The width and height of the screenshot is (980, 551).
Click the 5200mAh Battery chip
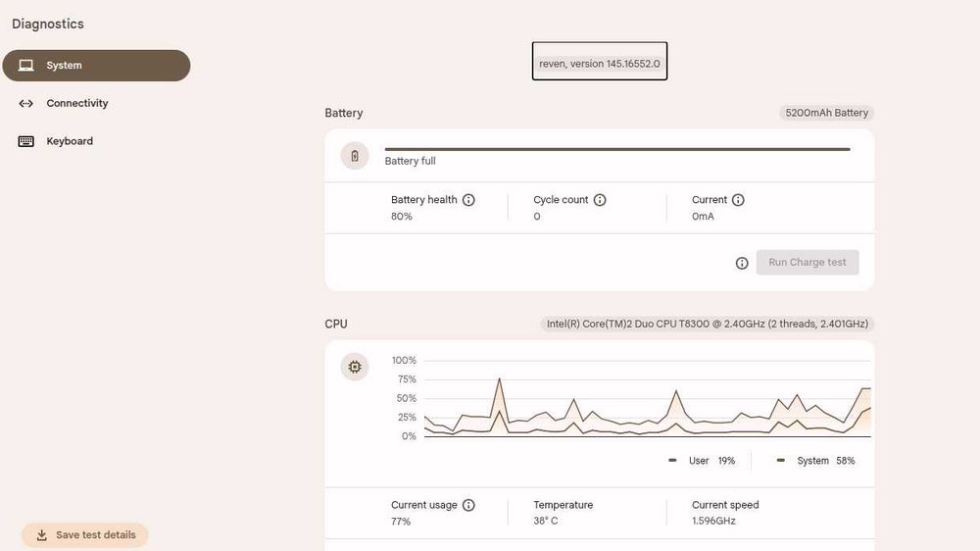pyautogui.click(x=826, y=113)
